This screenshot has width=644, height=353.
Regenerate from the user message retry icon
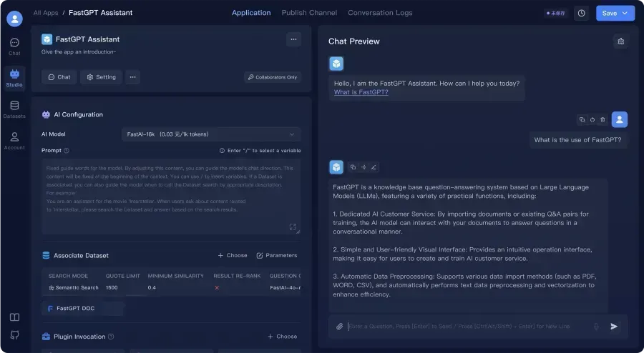coord(592,120)
